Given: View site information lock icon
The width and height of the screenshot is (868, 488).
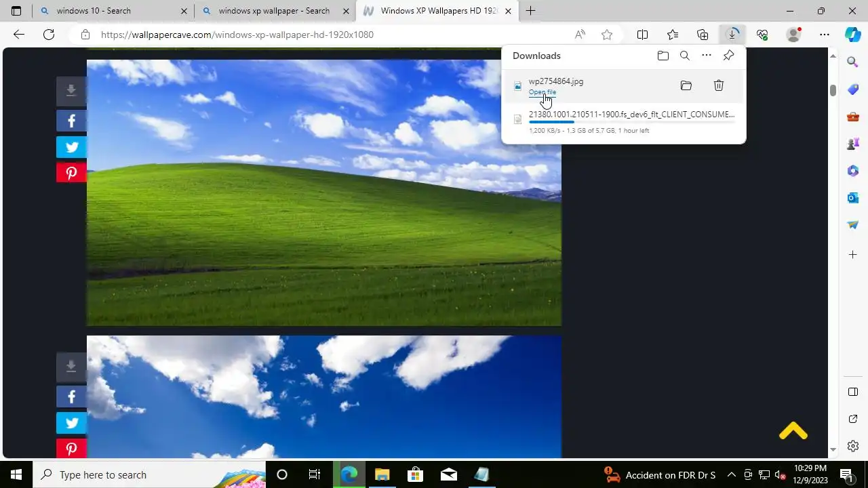Looking at the screenshot, I should [x=85, y=35].
